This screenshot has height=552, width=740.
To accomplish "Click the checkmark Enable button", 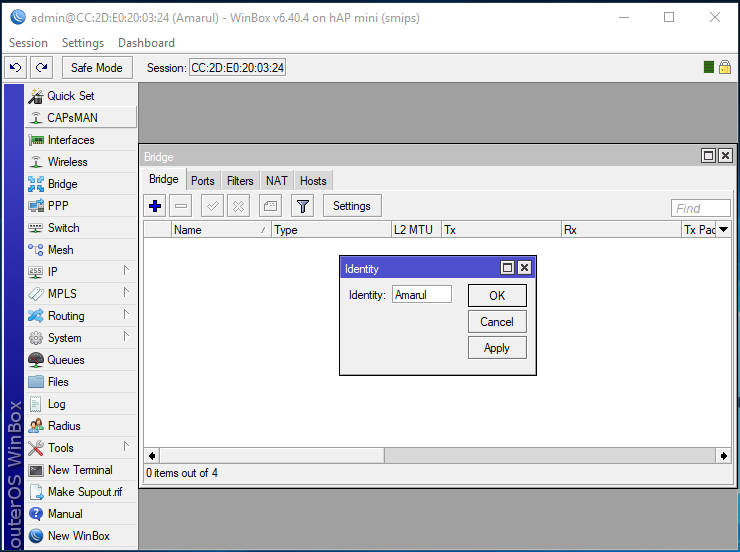I will 212,206.
